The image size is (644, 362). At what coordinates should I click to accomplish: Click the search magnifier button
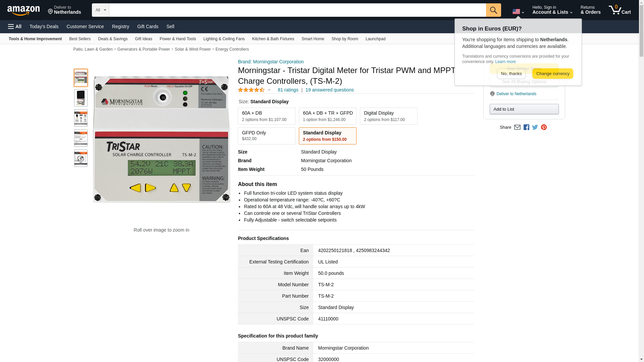pyautogui.click(x=493, y=10)
